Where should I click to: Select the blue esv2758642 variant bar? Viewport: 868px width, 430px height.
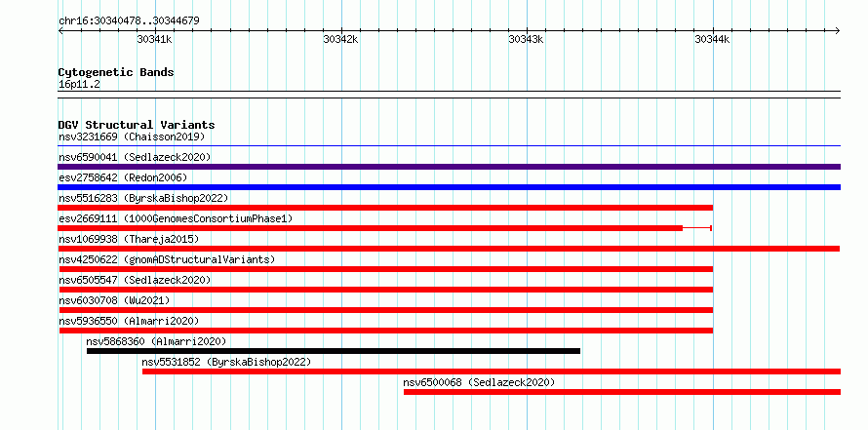(450, 187)
